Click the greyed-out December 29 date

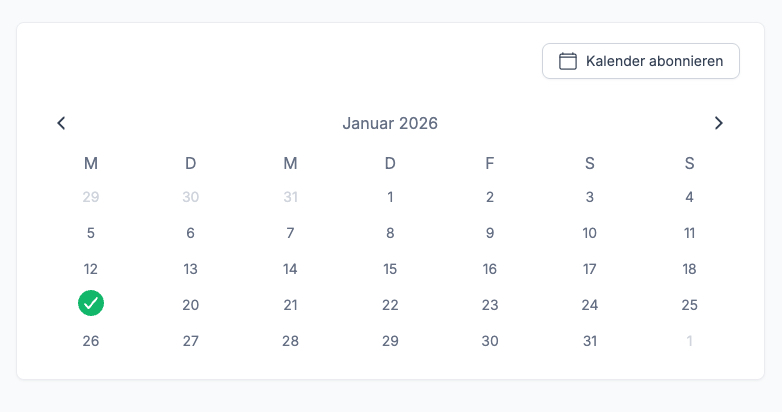(x=91, y=197)
